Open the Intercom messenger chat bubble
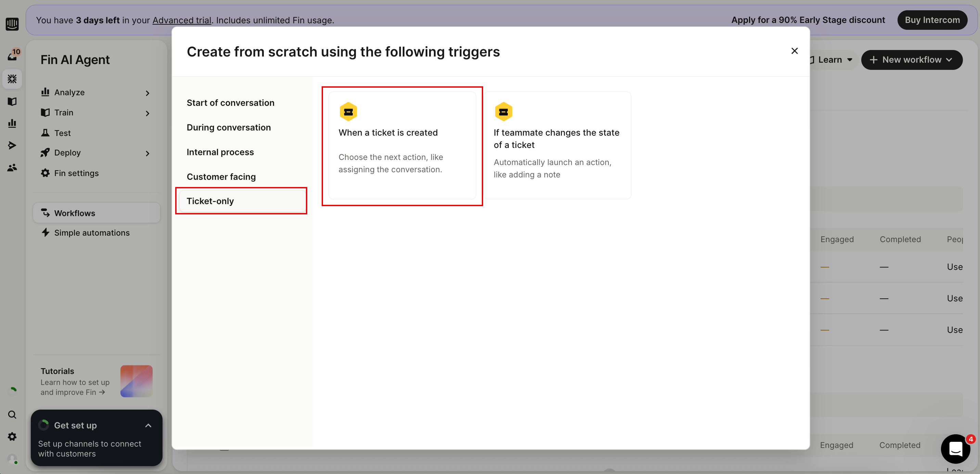Image resolution: width=980 pixels, height=474 pixels. (x=955, y=449)
